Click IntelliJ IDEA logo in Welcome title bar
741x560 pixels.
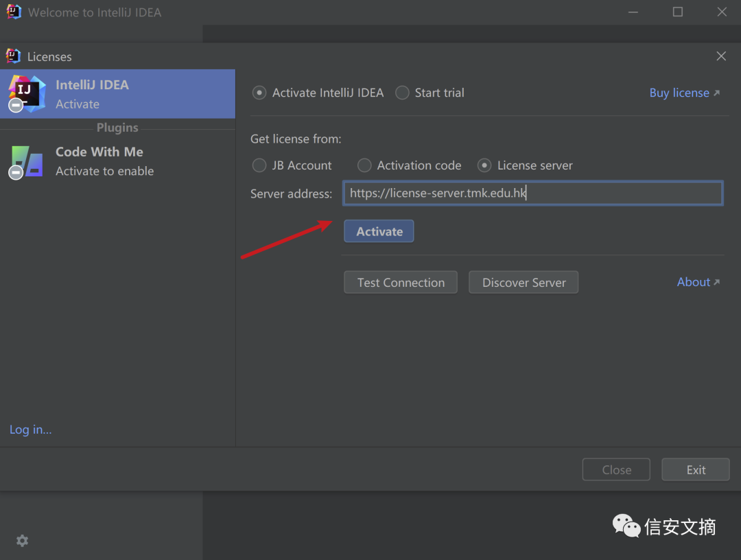coord(14,12)
